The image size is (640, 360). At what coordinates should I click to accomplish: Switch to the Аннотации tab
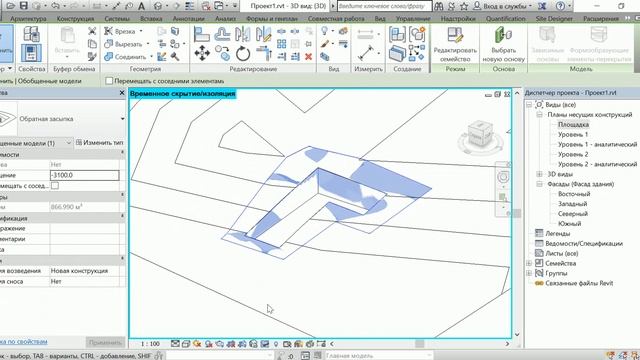click(188, 18)
